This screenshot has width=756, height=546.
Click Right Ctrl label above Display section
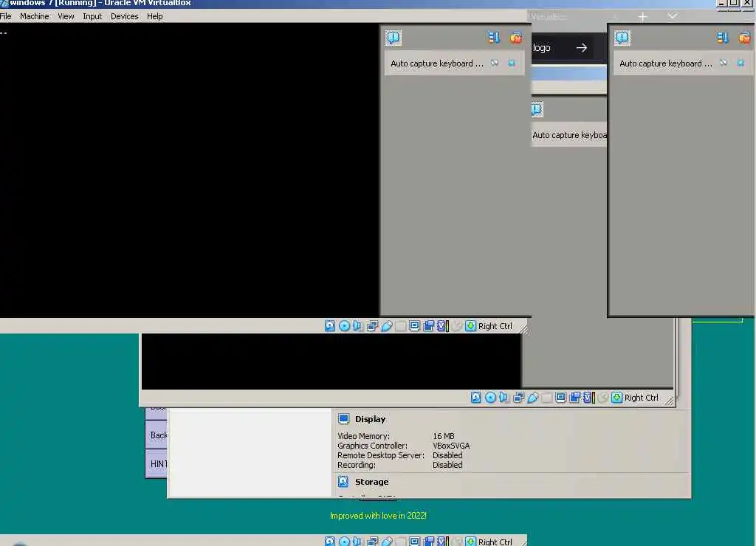(642, 398)
